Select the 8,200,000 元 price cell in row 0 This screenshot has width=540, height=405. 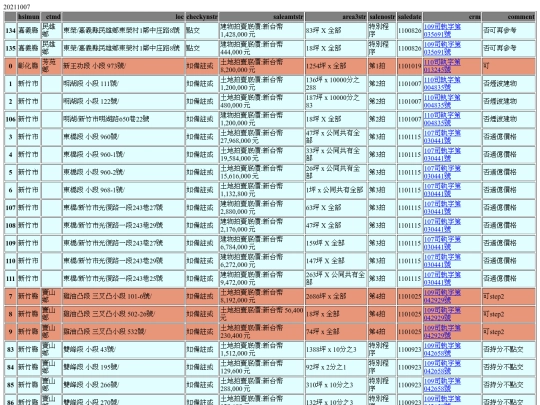pyautogui.click(x=262, y=66)
